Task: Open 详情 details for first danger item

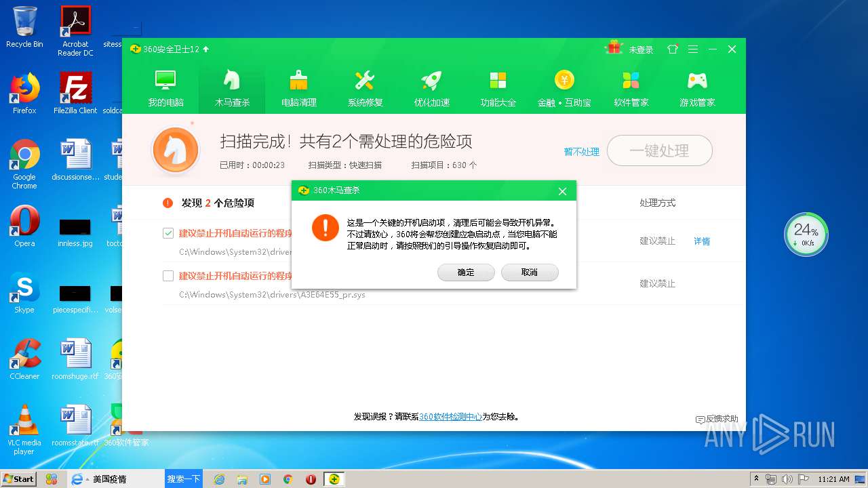Action: [x=702, y=241]
